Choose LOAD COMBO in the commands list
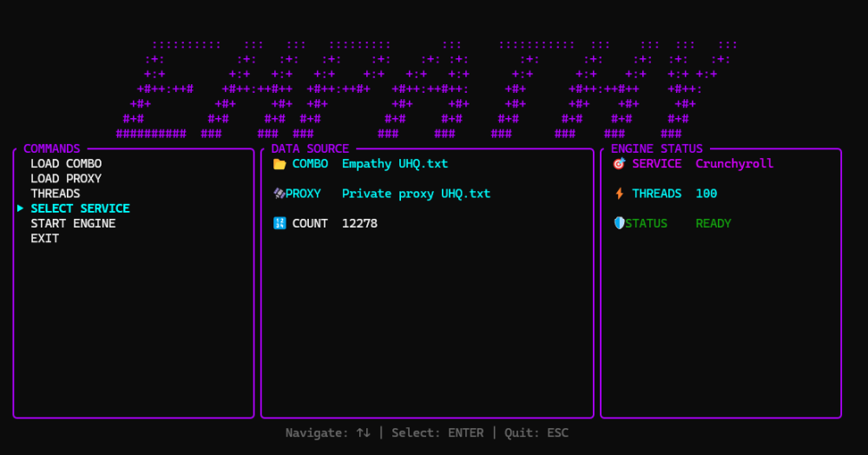The width and height of the screenshot is (868, 455). [x=66, y=164]
